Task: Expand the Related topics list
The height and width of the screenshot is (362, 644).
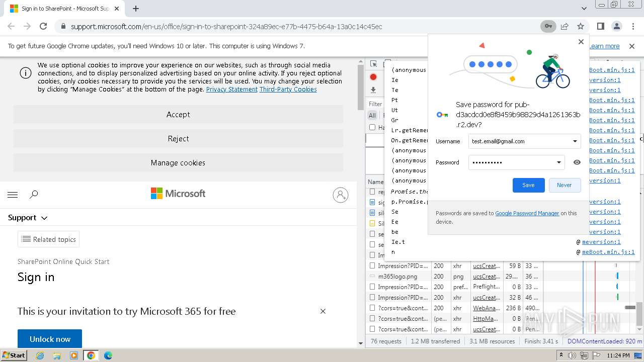Action: [x=48, y=239]
